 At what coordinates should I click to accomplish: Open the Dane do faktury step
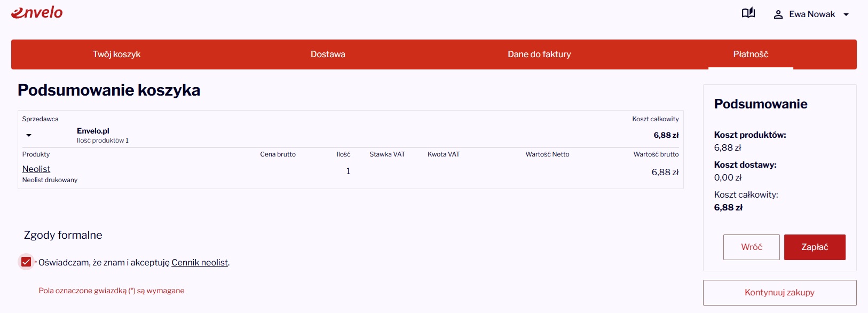[539, 54]
